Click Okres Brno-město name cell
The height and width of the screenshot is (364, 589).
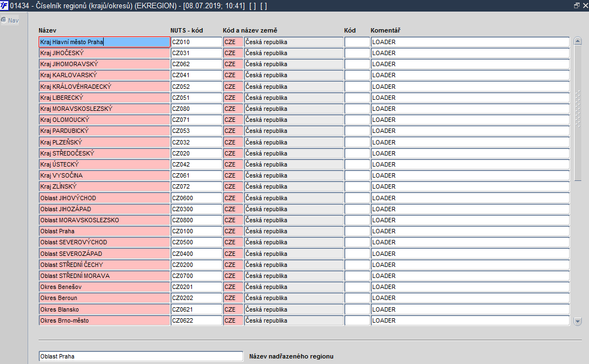[104, 321]
